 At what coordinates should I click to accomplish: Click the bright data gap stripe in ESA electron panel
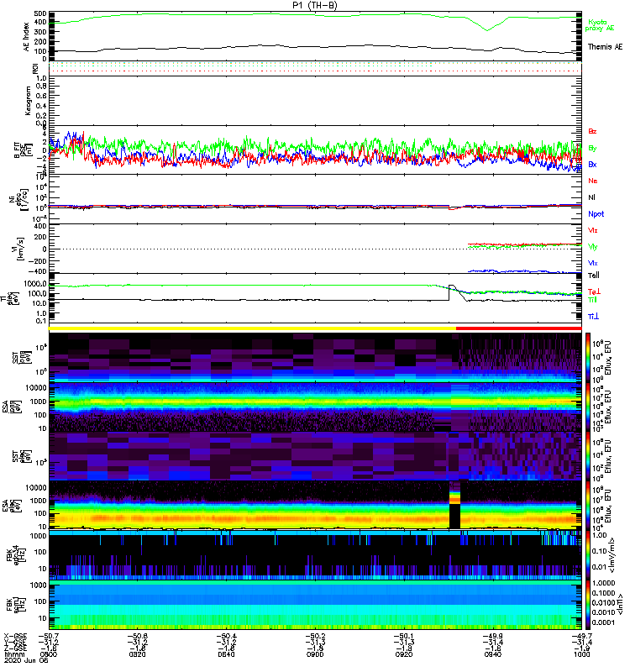[x=454, y=505]
